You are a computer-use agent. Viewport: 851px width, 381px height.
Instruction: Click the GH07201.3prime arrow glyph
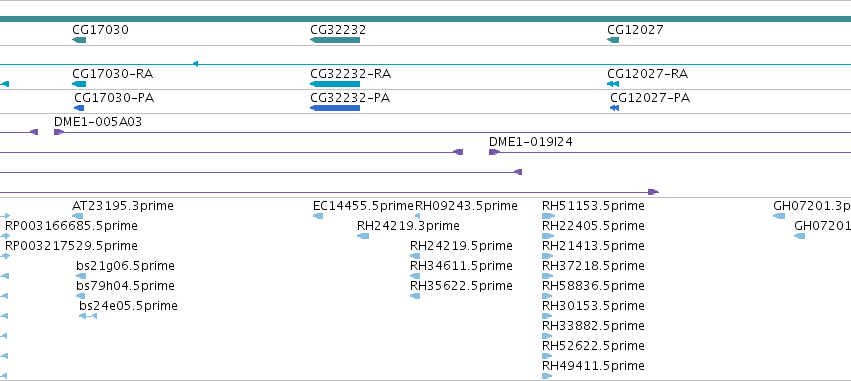pyautogui.click(x=779, y=216)
